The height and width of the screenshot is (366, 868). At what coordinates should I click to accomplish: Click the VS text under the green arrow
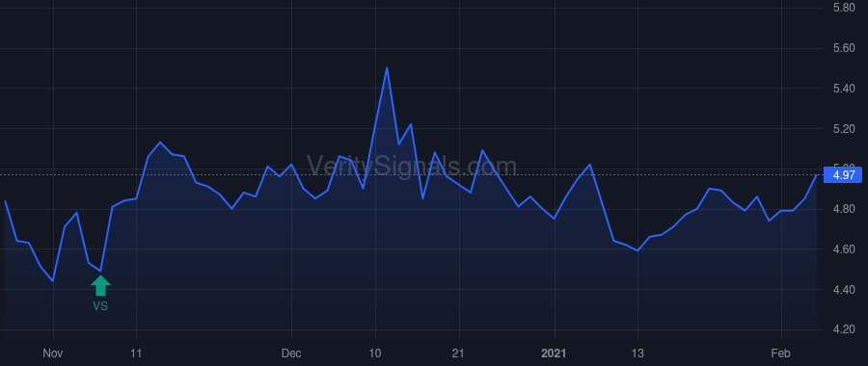[100, 305]
